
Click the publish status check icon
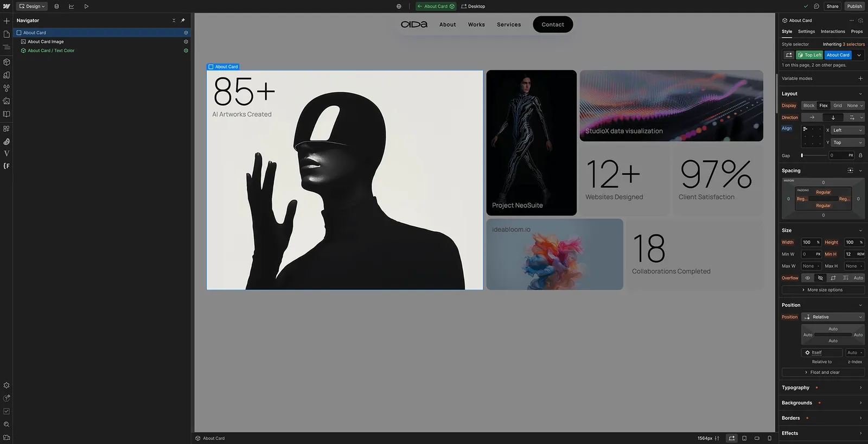pyautogui.click(x=806, y=7)
